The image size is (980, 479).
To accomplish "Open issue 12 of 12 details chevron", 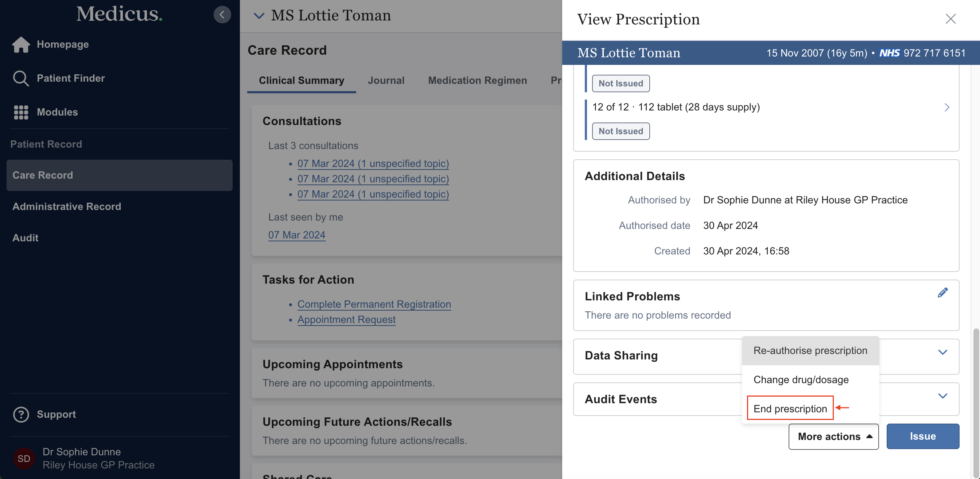I will click(946, 107).
